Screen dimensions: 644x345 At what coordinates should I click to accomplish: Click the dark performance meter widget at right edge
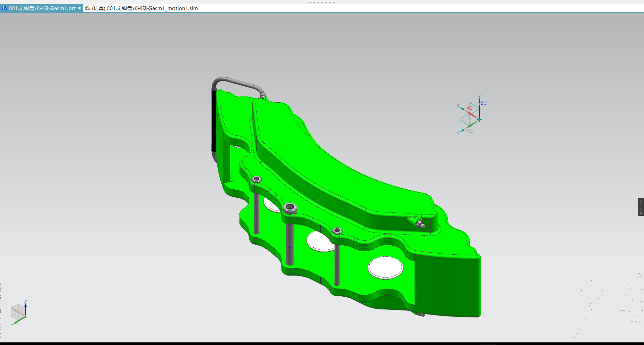[641, 207]
